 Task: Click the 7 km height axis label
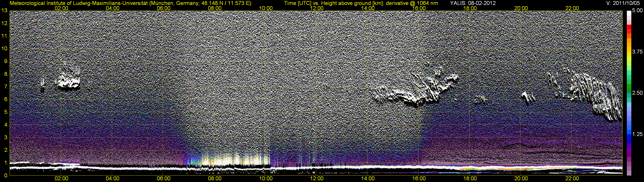(6, 87)
